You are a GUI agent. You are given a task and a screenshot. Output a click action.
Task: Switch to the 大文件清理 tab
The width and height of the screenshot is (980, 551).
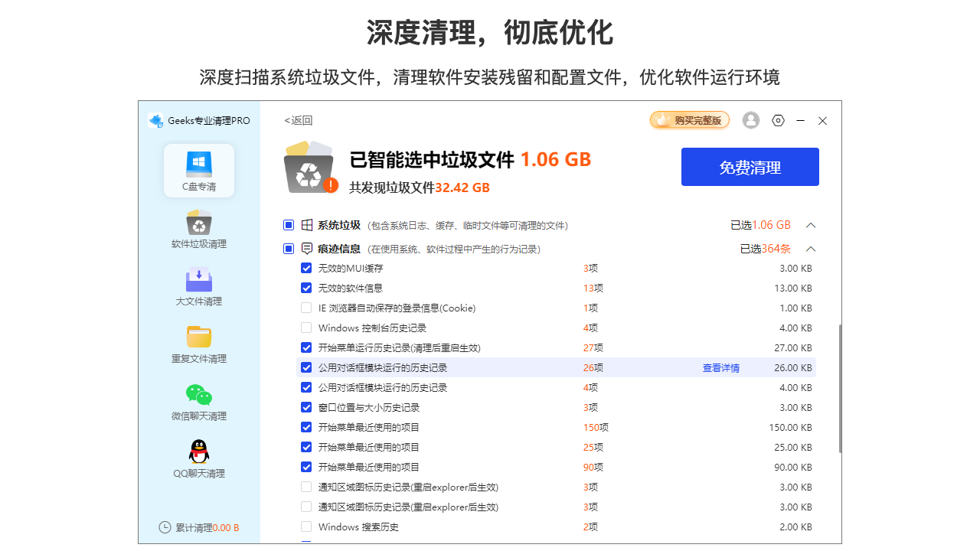[199, 280]
